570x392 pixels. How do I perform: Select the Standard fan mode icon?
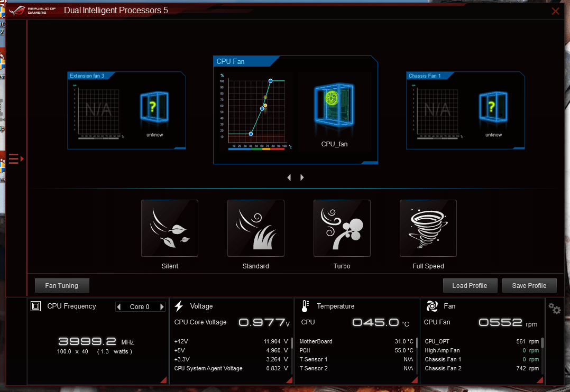[256, 228]
